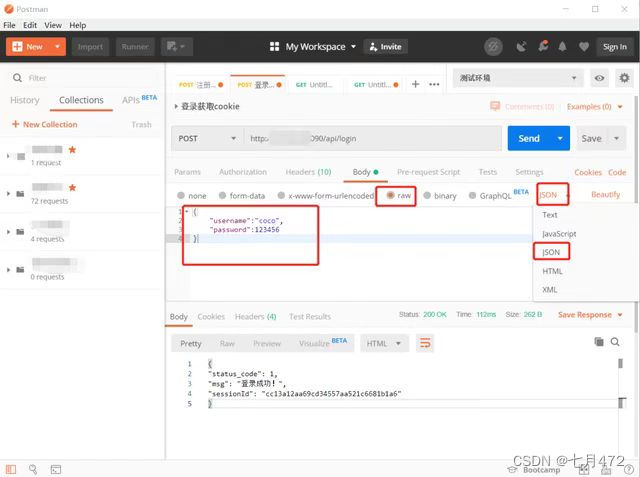Open the environment selector dropdown

(x=519, y=78)
